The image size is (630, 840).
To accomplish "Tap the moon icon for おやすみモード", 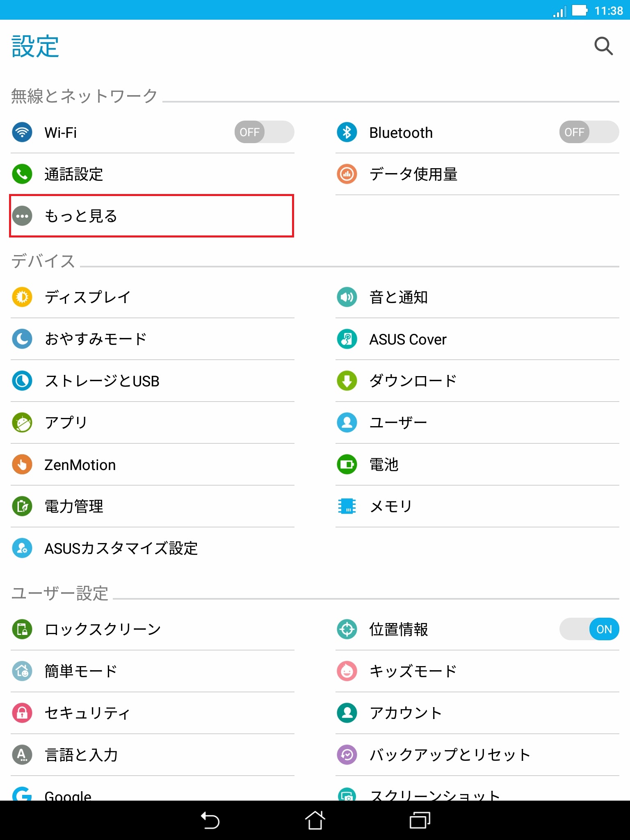I will pyautogui.click(x=22, y=339).
